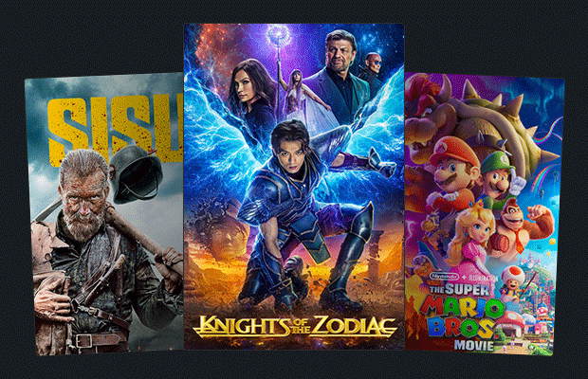Open The Super Mario Bros. Movie poster

[x=484, y=214]
